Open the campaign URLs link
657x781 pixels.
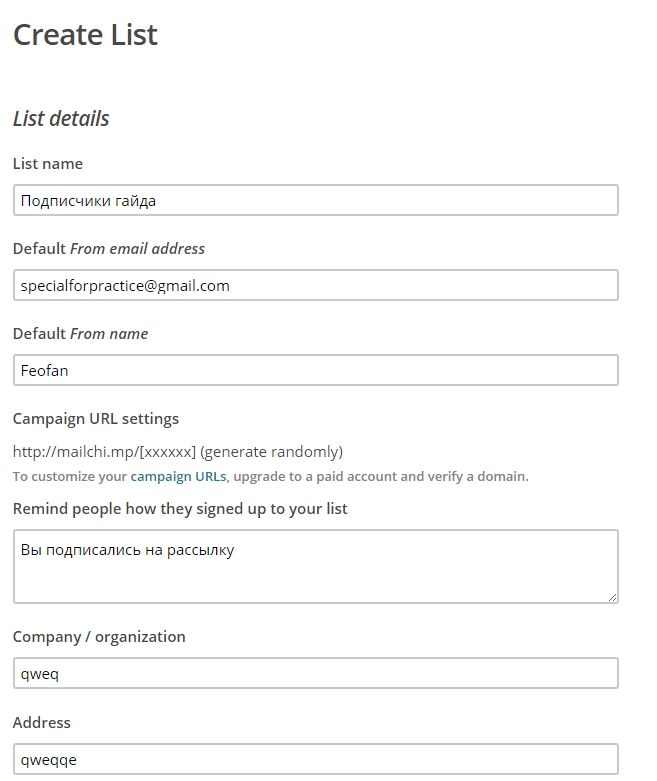178,476
